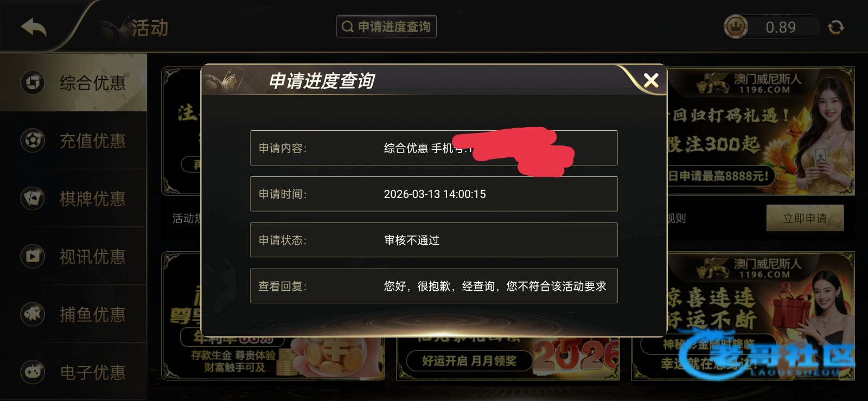Click the 查看回复 reply message field
Image resolution: width=868 pixels, height=401 pixels.
pyautogui.click(x=433, y=286)
